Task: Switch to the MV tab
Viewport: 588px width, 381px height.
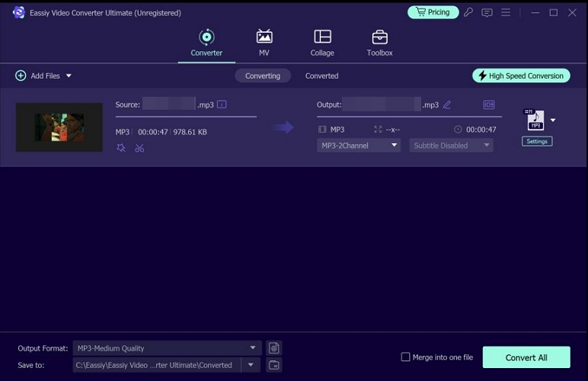Action: point(264,43)
